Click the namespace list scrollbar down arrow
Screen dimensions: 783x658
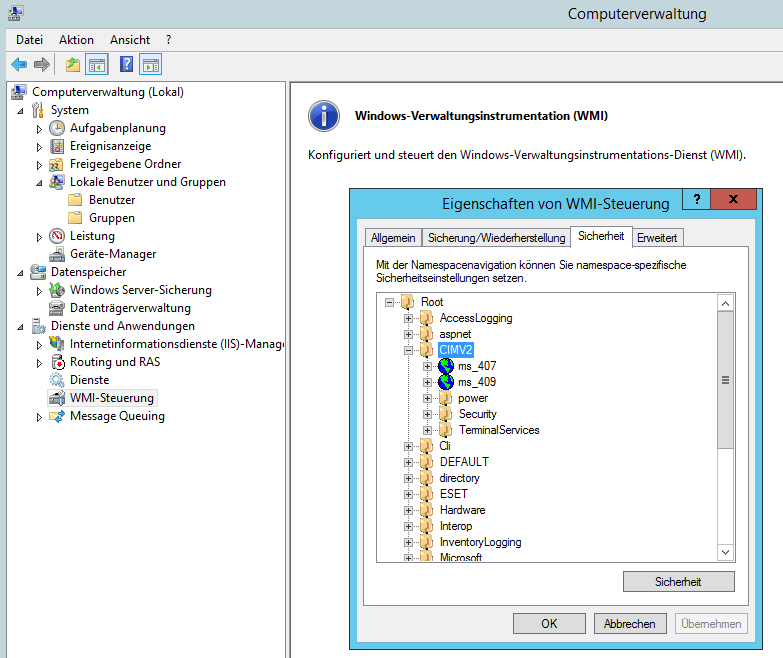click(726, 552)
